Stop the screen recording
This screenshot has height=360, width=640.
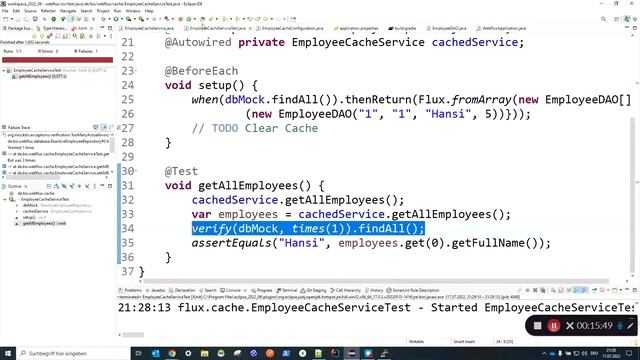coord(538,326)
